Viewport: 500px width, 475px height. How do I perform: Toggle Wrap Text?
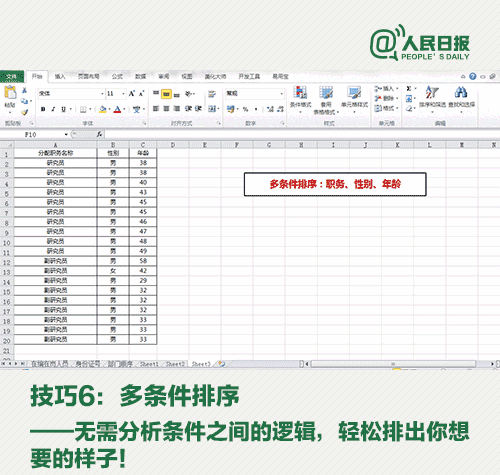point(212,94)
